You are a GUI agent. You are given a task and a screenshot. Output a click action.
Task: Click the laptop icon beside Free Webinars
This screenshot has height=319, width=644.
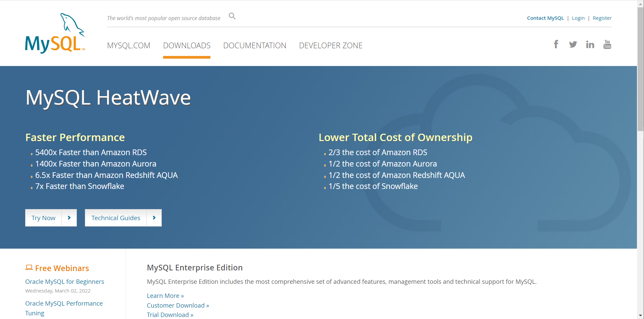[29, 267]
